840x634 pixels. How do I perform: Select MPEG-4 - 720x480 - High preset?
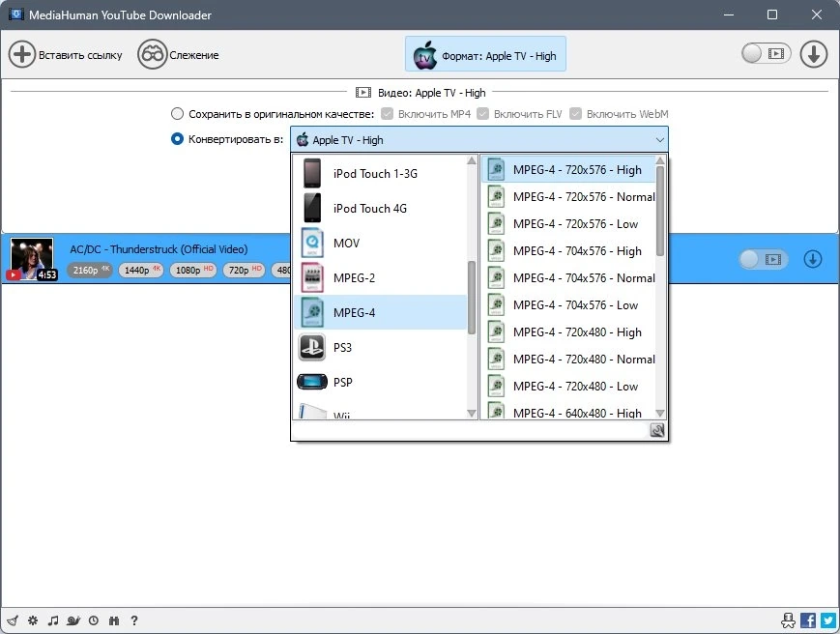coord(568,332)
